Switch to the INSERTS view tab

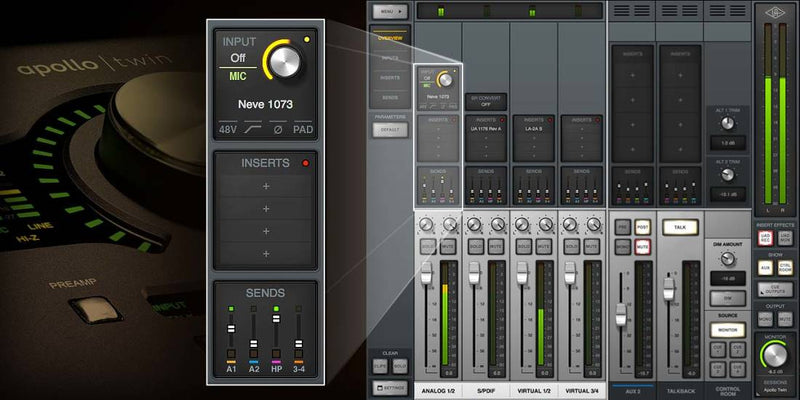[390, 78]
